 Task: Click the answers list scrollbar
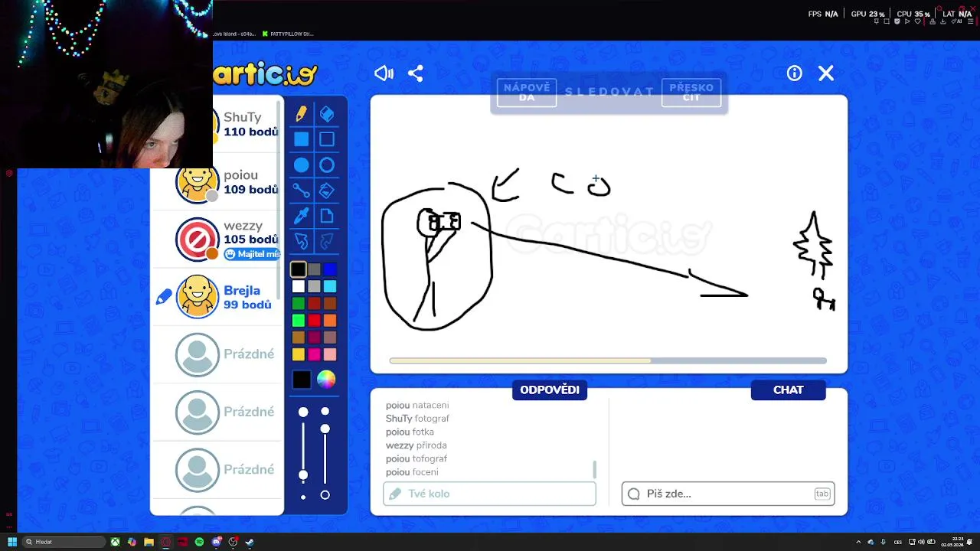click(595, 469)
